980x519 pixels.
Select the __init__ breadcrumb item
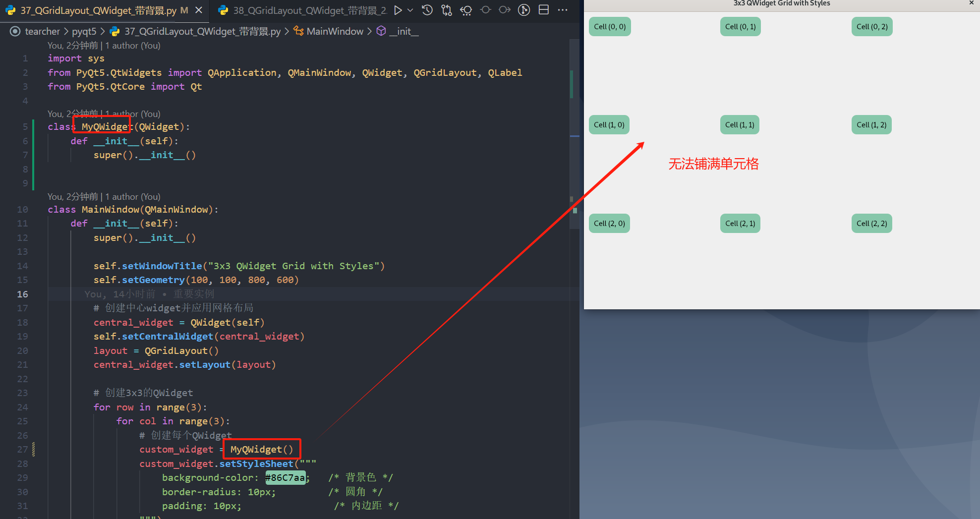tap(404, 31)
